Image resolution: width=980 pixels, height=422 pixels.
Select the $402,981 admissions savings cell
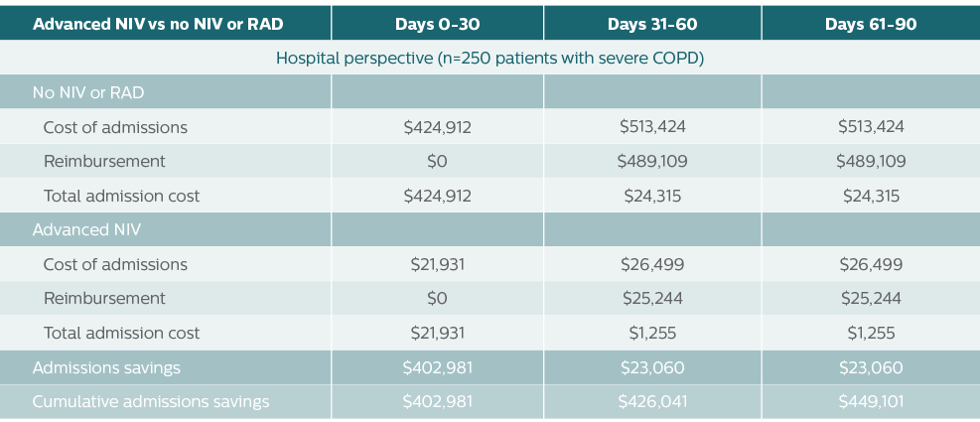point(438,367)
